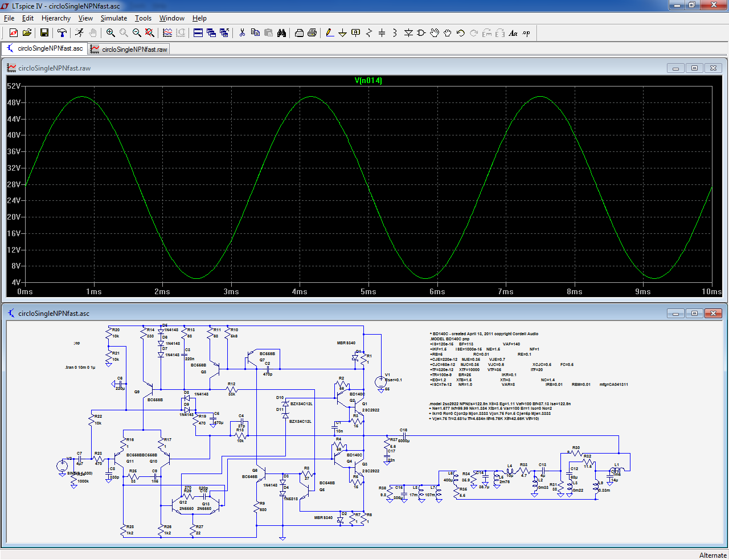Click the V1 voltage source symbol
This screenshot has height=560, width=729.
(380, 382)
